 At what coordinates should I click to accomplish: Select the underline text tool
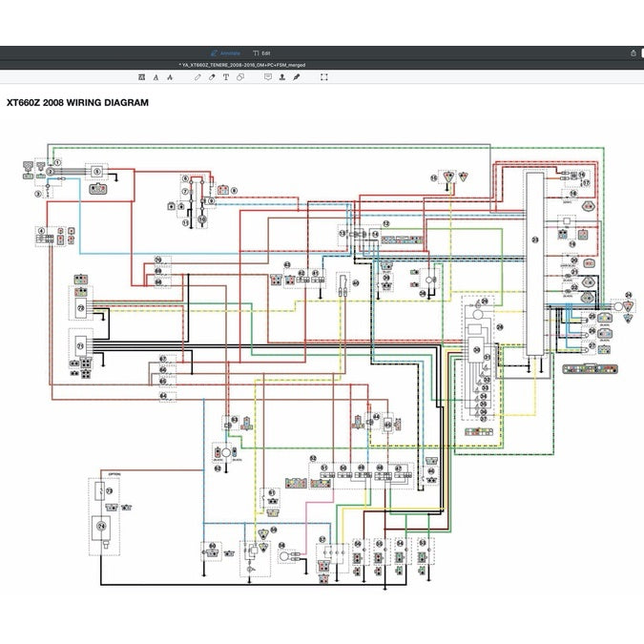tap(156, 76)
